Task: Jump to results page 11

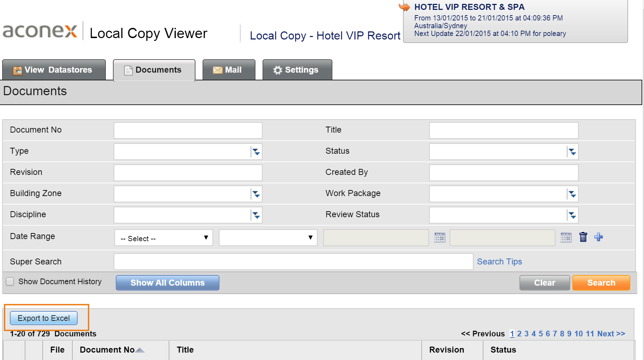Action: point(590,334)
